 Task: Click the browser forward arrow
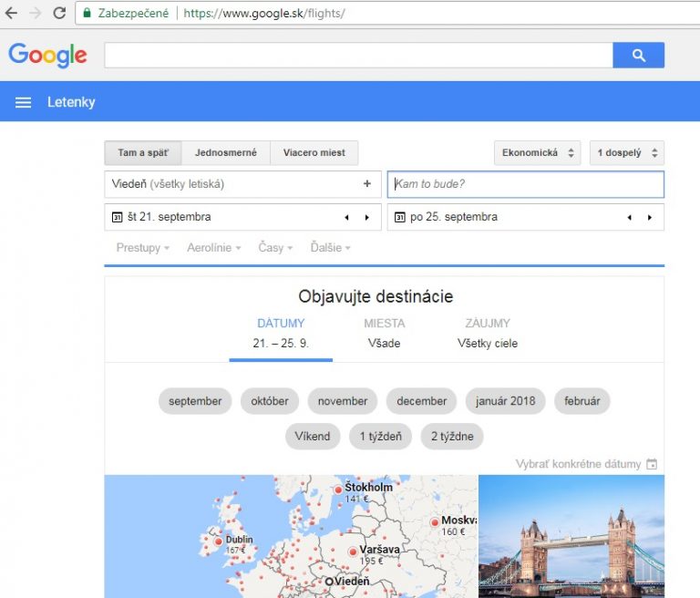35,13
